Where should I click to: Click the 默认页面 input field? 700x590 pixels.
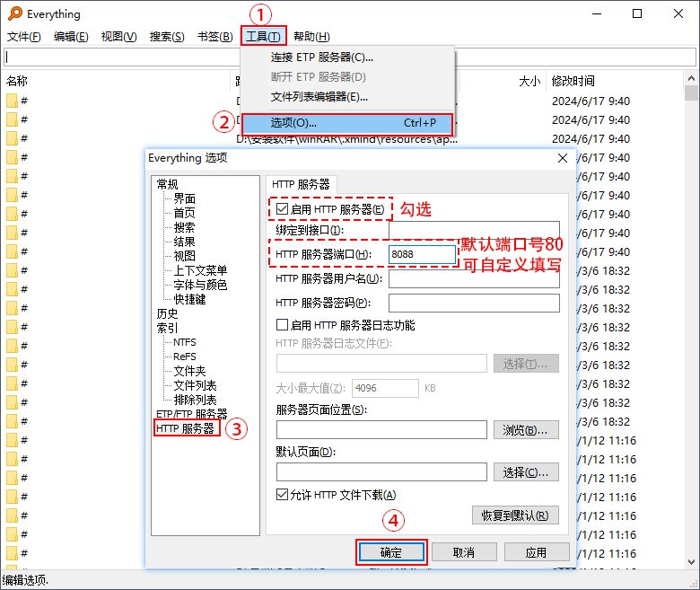pyautogui.click(x=381, y=472)
